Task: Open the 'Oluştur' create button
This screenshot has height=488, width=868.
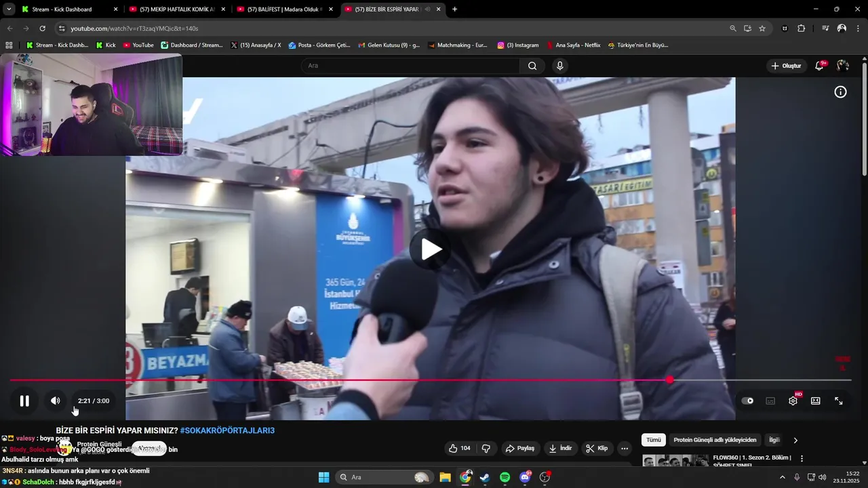Action: tap(787, 66)
